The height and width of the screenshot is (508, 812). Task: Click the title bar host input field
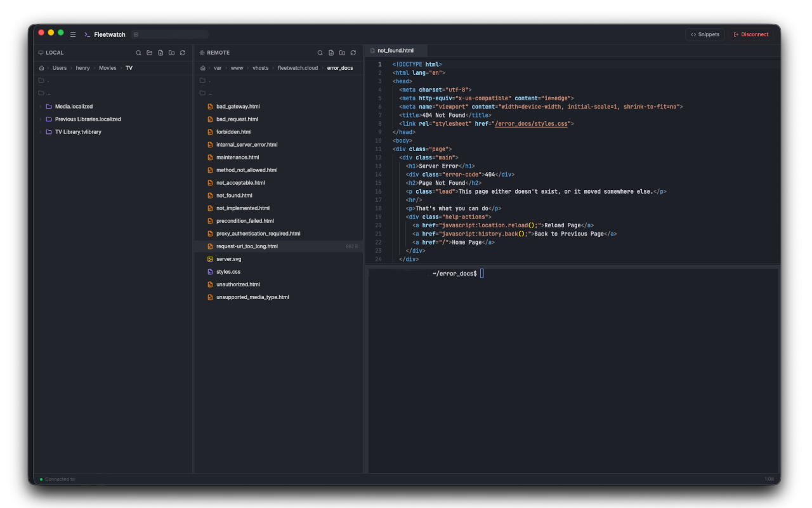coord(169,34)
